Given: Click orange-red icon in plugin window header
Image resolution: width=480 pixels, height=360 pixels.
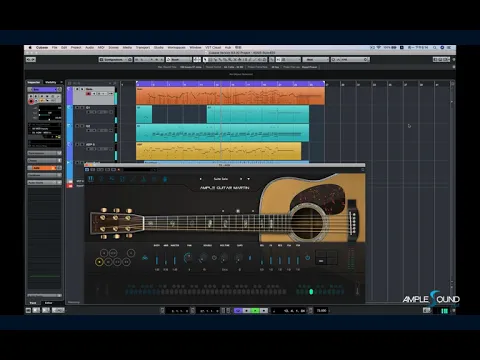Looking at the screenshot, I should point(119,170).
